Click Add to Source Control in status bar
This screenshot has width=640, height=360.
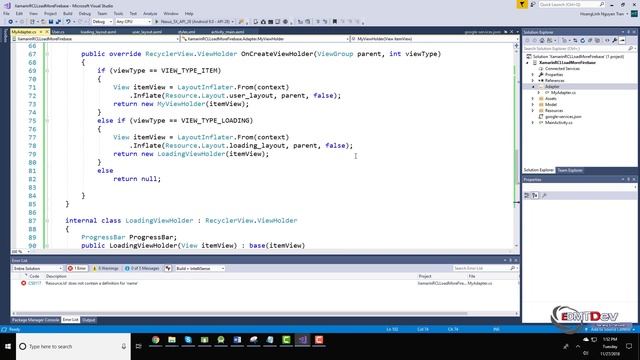(610, 329)
